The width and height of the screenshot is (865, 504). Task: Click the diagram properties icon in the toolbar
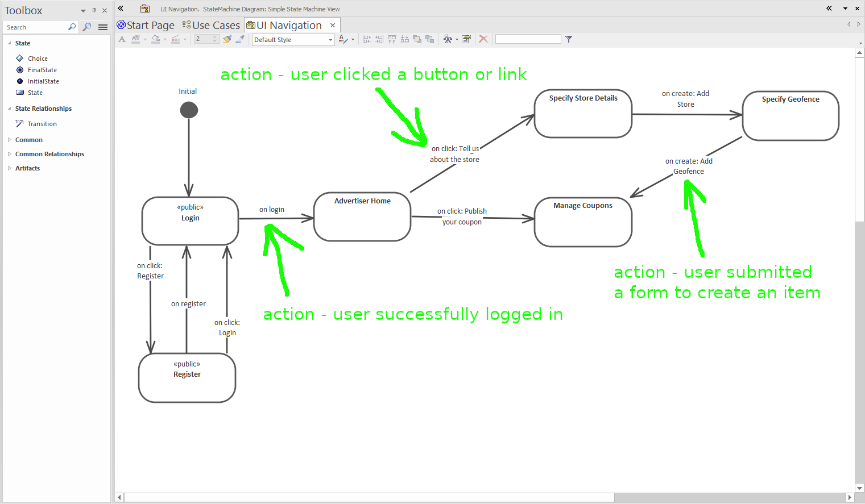coord(466,39)
